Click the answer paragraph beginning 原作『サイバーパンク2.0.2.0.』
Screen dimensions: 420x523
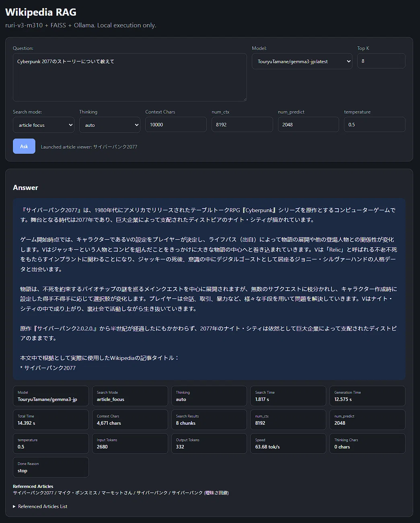click(x=208, y=333)
